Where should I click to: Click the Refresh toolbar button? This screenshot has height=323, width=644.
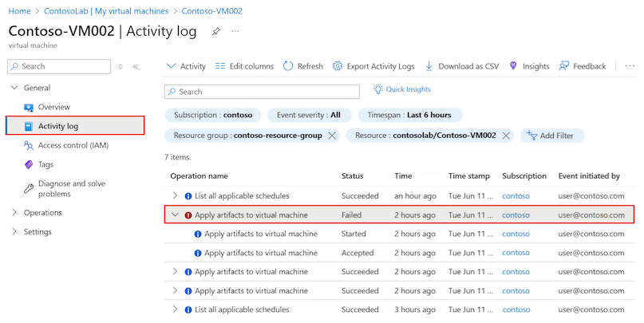[x=303, y=66]
